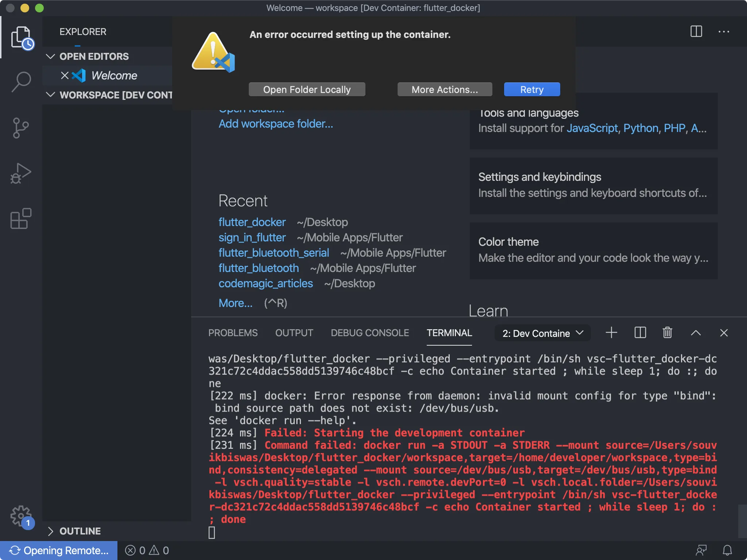This screenshot has width=747, height=560.
Task: Open the Extensions view
Action: click(x=21, y=219)
